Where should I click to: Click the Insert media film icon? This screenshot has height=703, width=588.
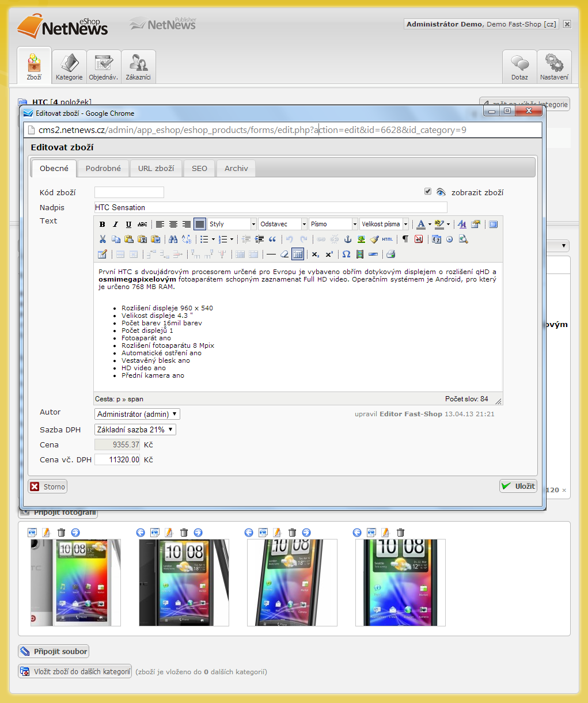coord(360,254)
